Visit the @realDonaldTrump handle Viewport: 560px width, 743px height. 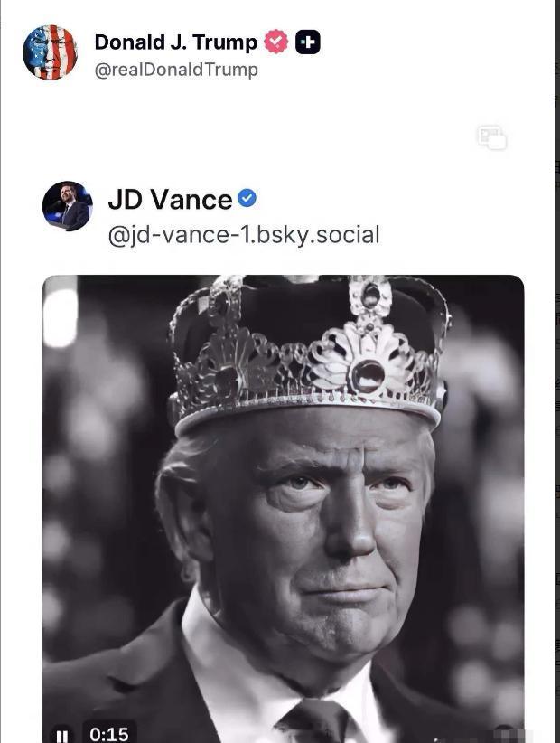click(x=176, y=70)
